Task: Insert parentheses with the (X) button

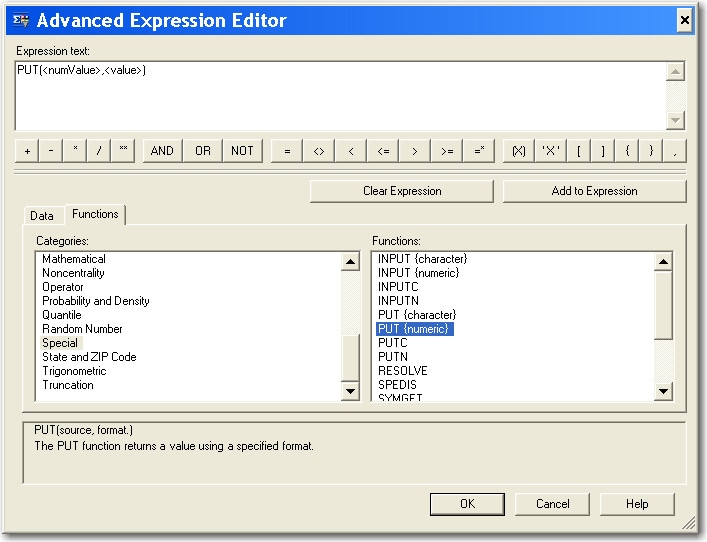Action: (518, 151)
